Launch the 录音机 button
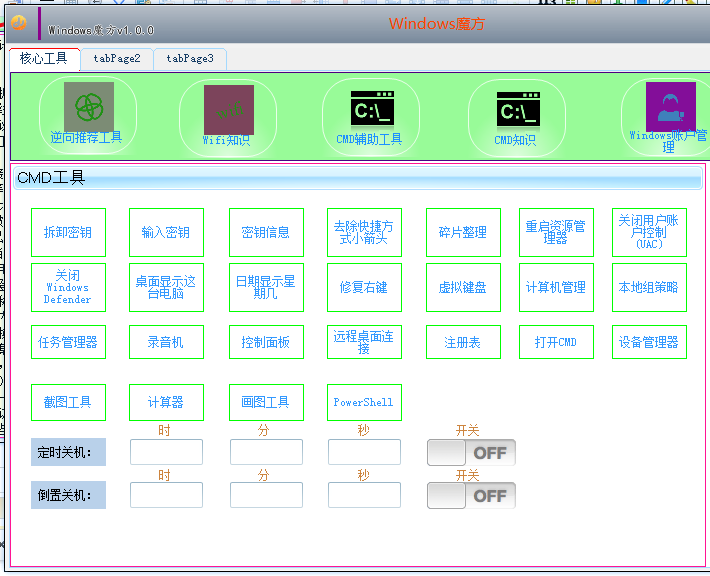Viewport: 710px width, 576px height. click(x=166, y=342)
